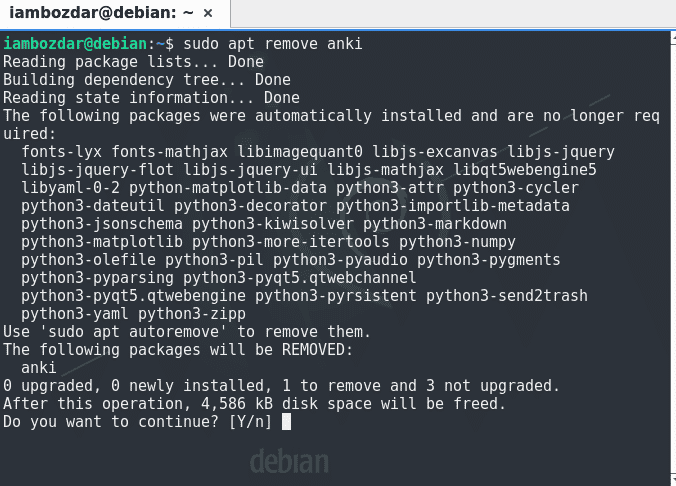Image resolution: width=676 pixels, height=486 pixels.
Task: Click the python3-numpy package name
Action: point(457,242)
